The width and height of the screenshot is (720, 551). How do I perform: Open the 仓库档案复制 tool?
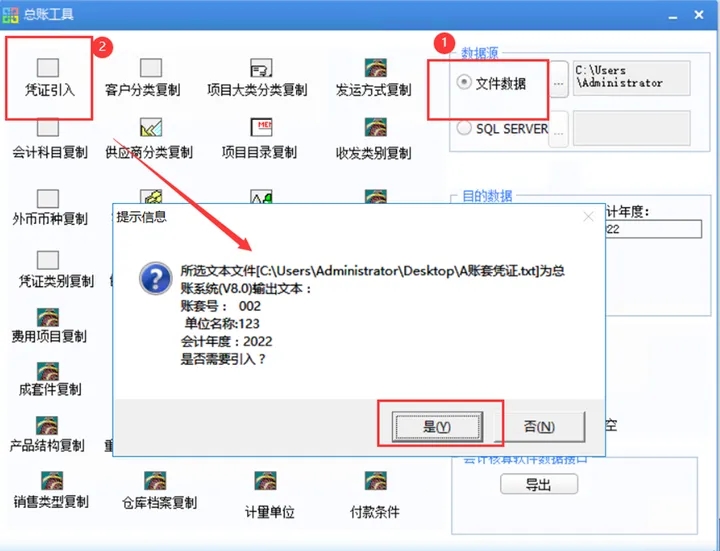(159, 490)
